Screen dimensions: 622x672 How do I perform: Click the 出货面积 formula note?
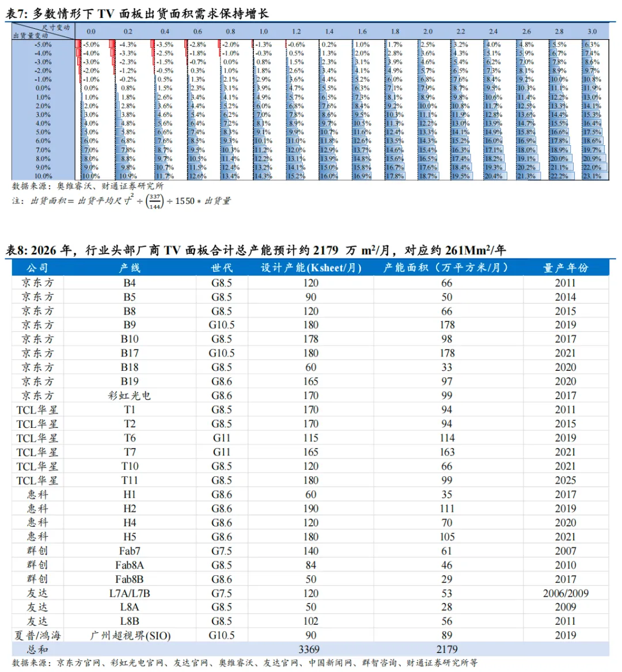122,200
